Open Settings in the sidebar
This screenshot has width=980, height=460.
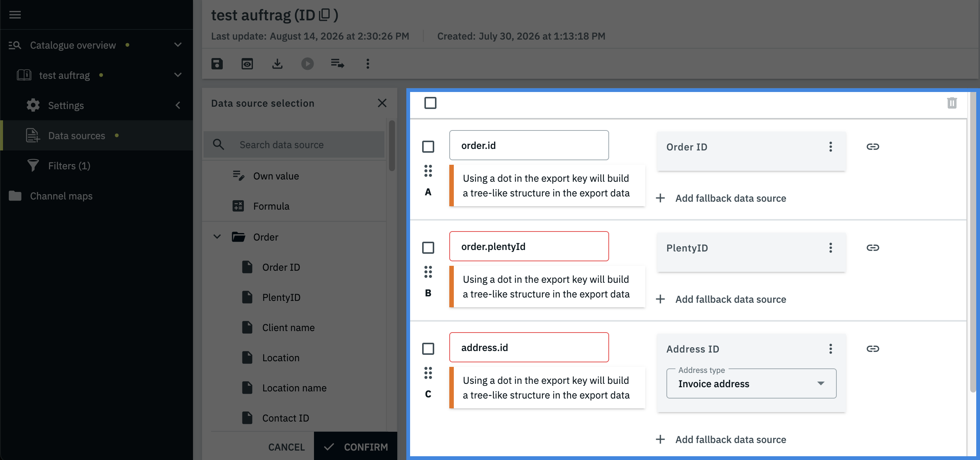pyautogui.click(x=96, y=106)
